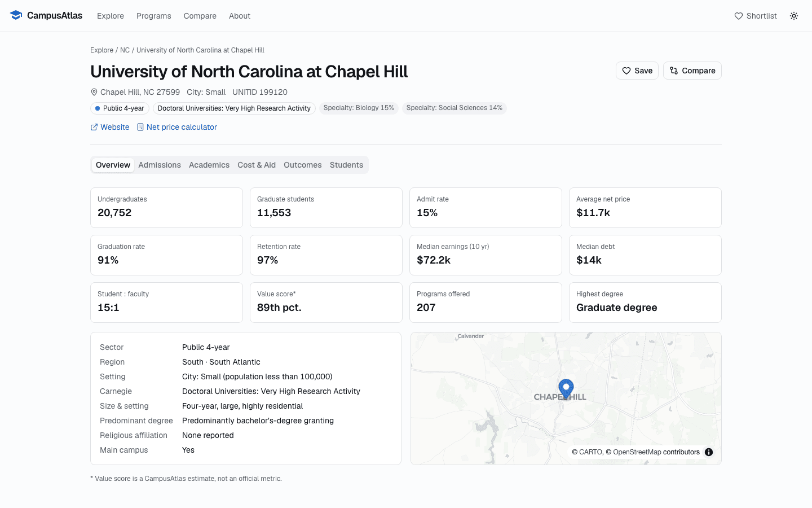Click the Admit rate 15% card

pos(486,208)
